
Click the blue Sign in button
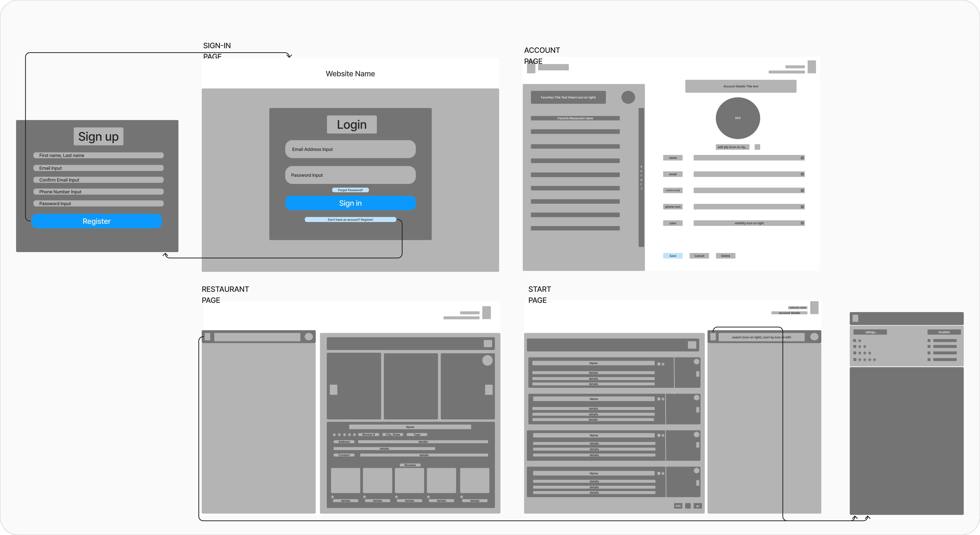pos(350,203)
